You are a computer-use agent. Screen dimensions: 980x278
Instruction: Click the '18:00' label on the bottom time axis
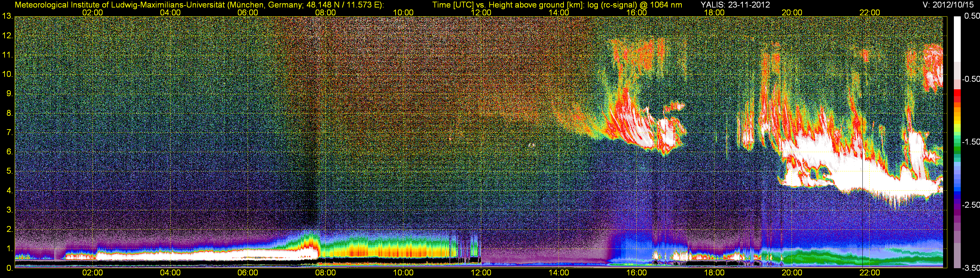714,273
